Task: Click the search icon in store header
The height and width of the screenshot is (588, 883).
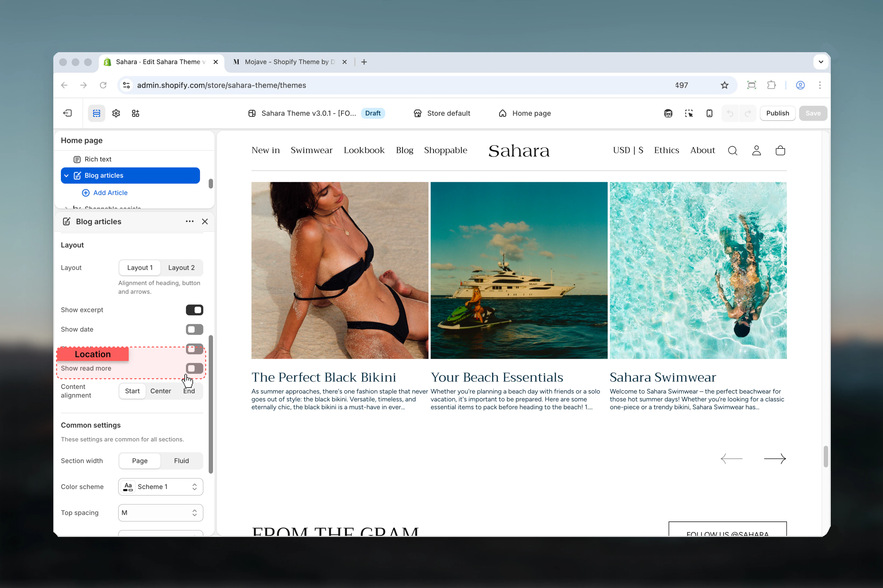Action: click(733, 150)
